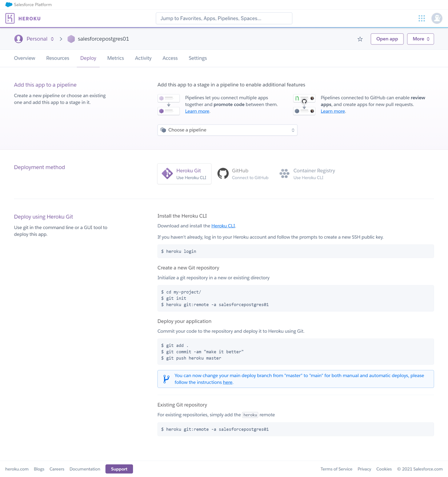The height and width of the screenshot is (477, 448).
Task: Switch to the Overview tab
Action: point(25,58)
